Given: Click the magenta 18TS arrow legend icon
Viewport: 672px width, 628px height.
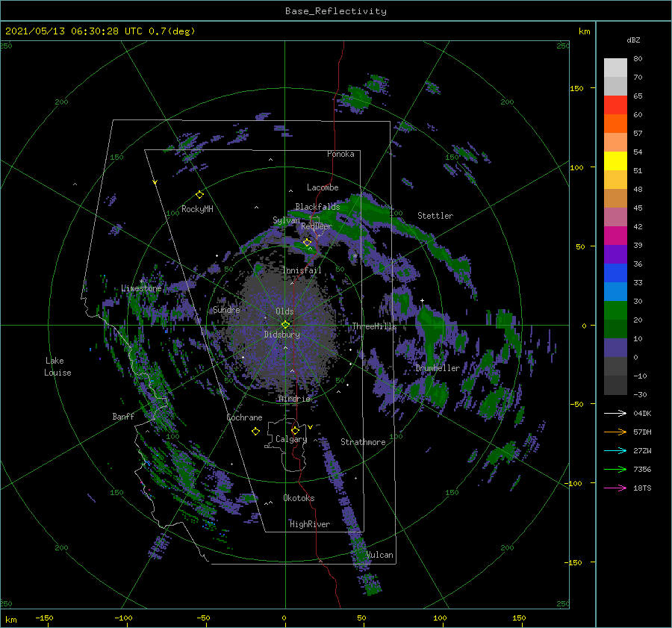Looking at the screenshot, I should point(615,488).
